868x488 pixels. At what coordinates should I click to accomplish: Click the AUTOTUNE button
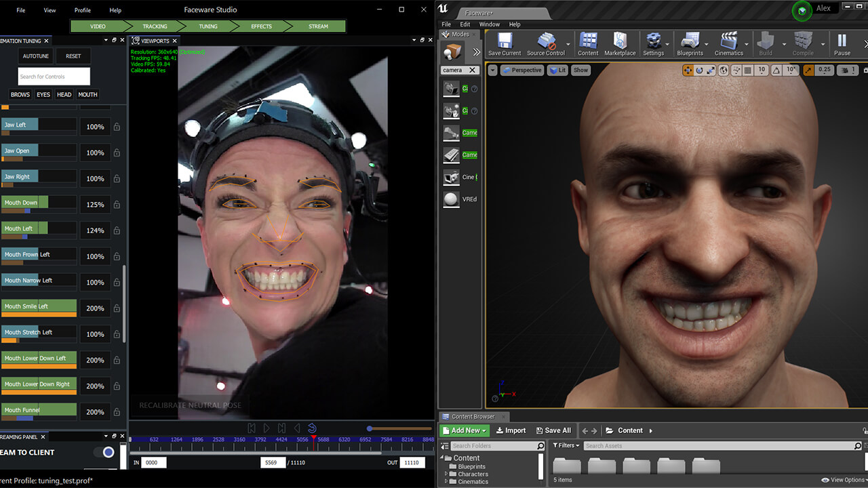(x=35, y=56)
